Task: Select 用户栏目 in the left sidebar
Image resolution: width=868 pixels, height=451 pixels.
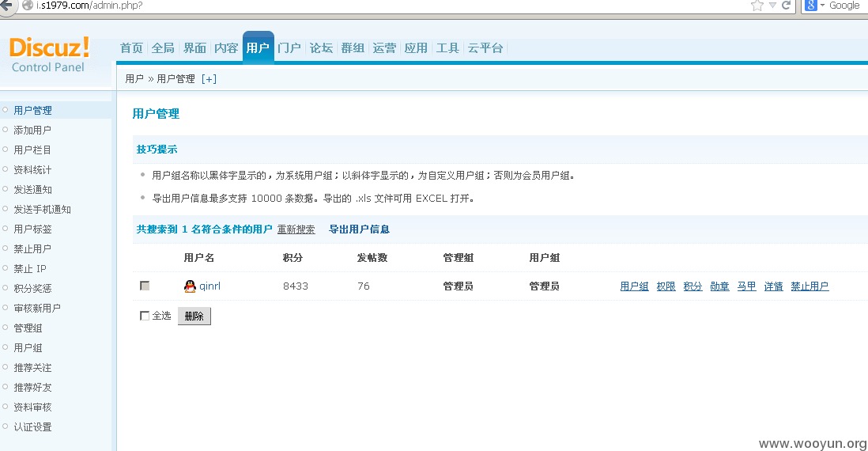Action: [x=32, y=150]
